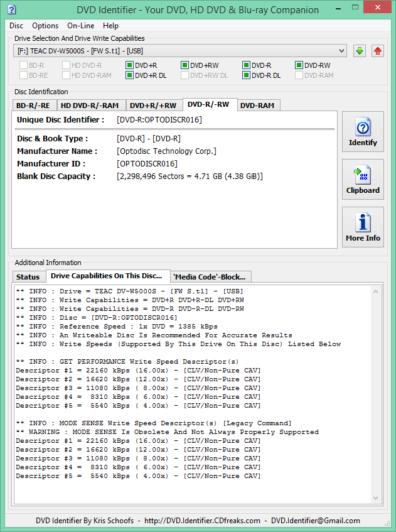
Task: Switch to the Status tab
Action: click(28, 277)
